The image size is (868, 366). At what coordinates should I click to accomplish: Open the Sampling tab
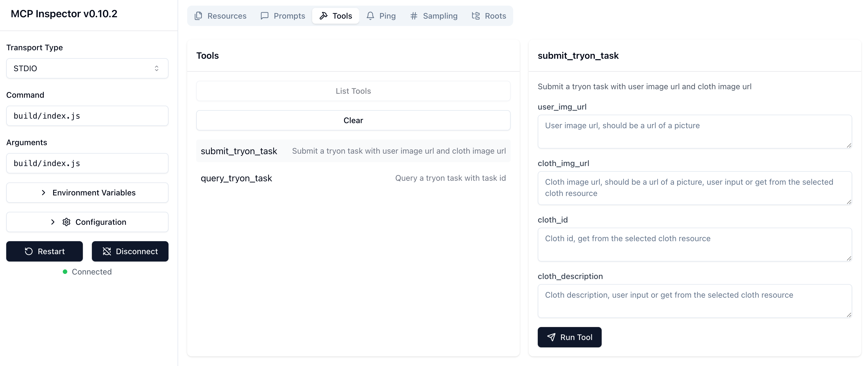coord(434,16)
